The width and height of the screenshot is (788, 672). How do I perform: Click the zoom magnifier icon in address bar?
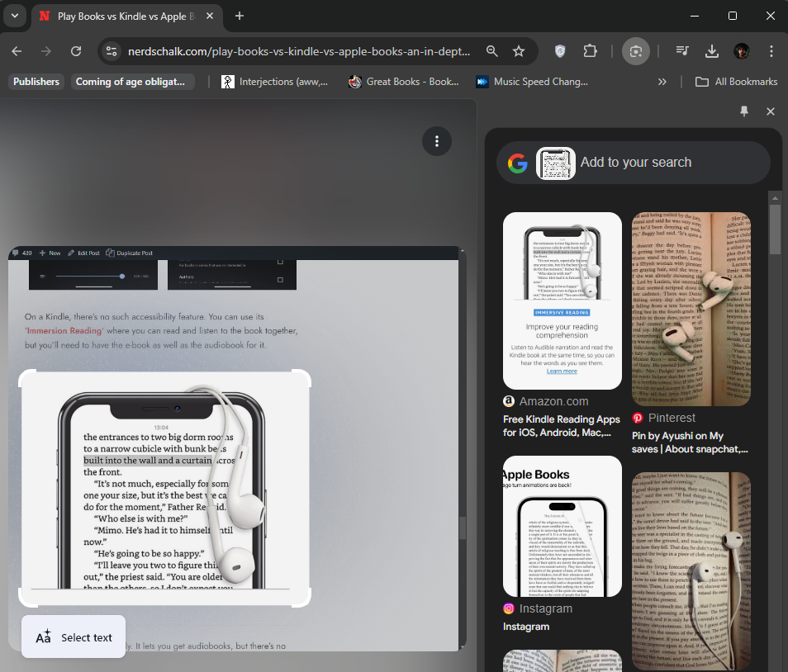coord(492,51)
